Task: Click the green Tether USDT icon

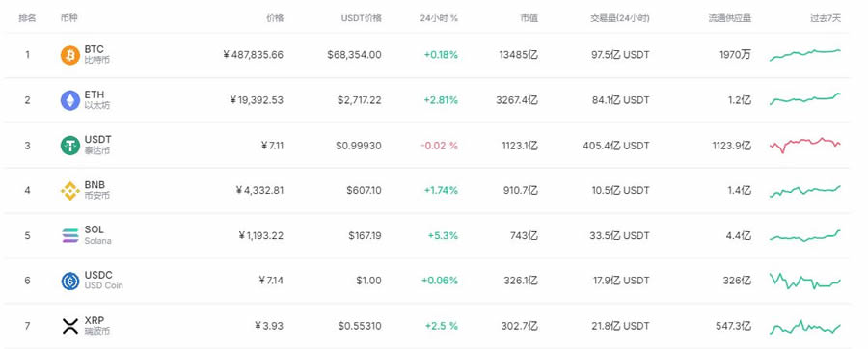Action: pos(70,146)
